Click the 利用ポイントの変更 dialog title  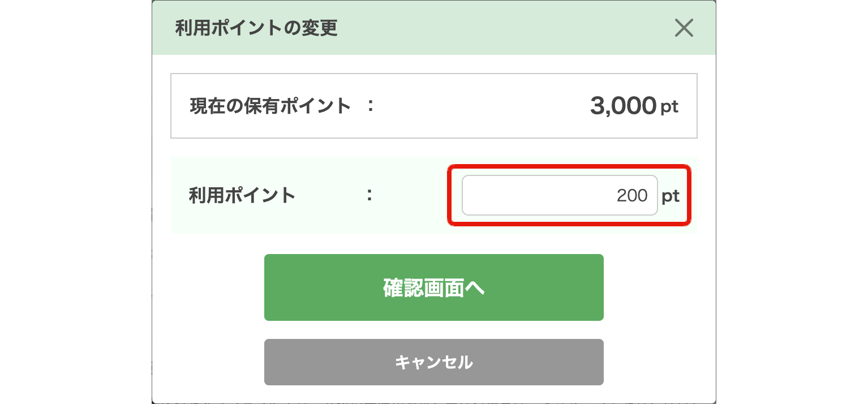[256, 28]
